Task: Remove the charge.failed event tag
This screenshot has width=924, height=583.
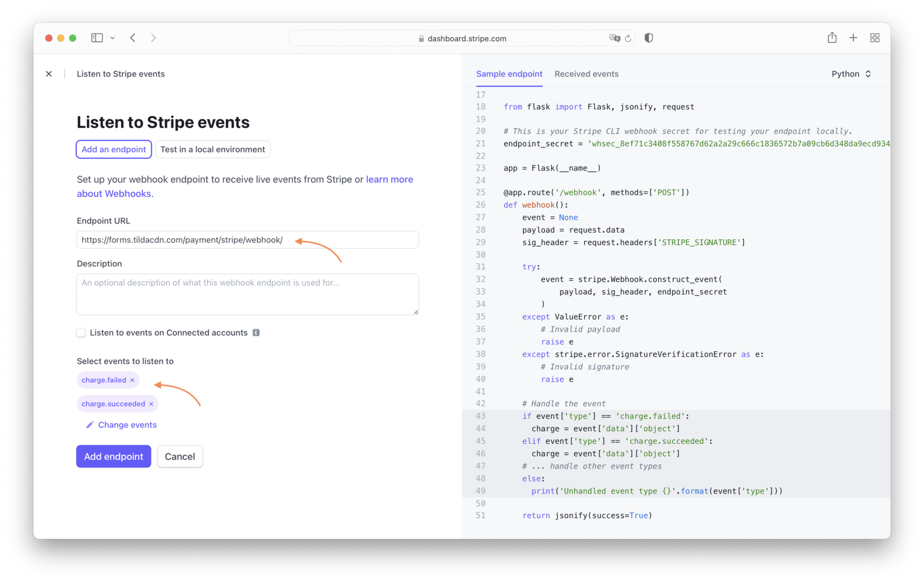Action: [132, 380]
